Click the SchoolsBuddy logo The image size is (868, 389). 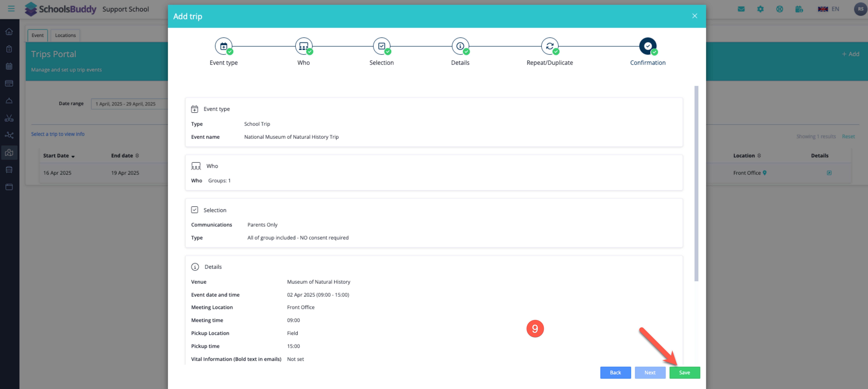click(x=61, y=9)
